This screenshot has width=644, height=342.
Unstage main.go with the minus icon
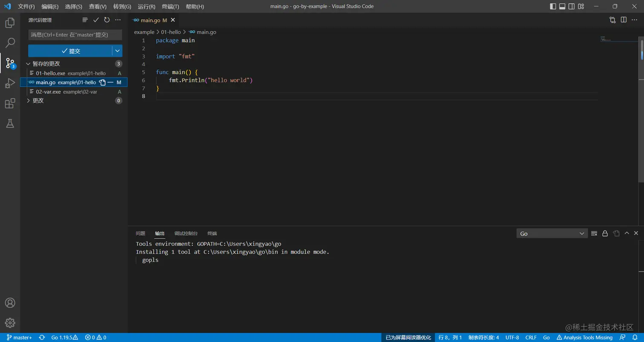pyautogui.click(x=110, y=82)
